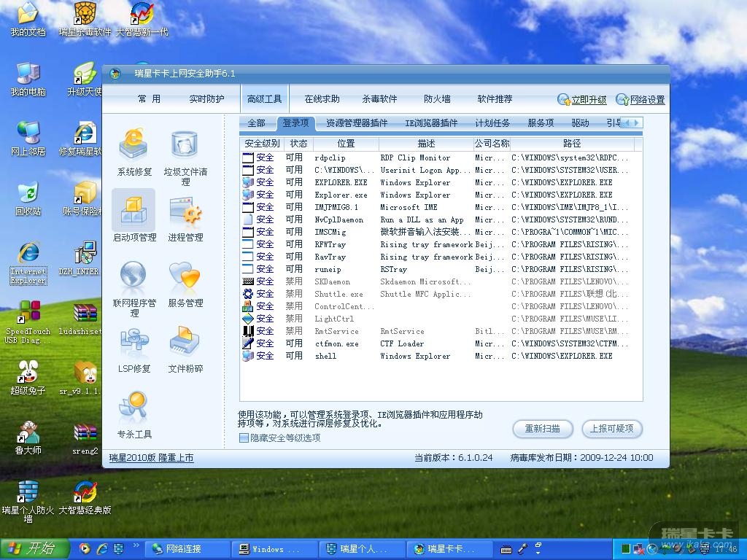The width and height of the screenshot is (747, 560).
Task: Open 进程管理 process manager
Action: [x=185, y=218]
